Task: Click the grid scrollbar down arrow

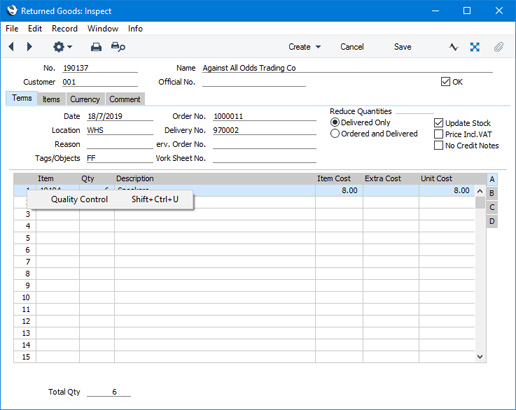Action: [x=480, y=356]
